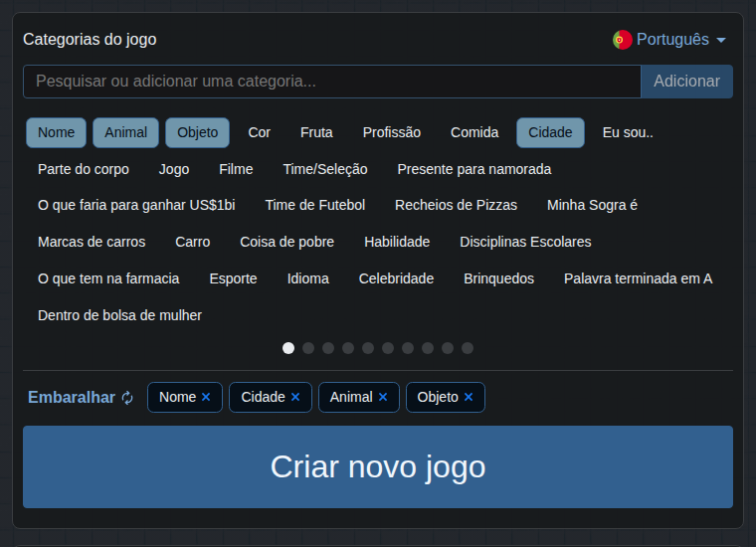Open the Português language dropdown
Image resolution: width=756 pixels, height=547 pixels.
pos(669,40)
